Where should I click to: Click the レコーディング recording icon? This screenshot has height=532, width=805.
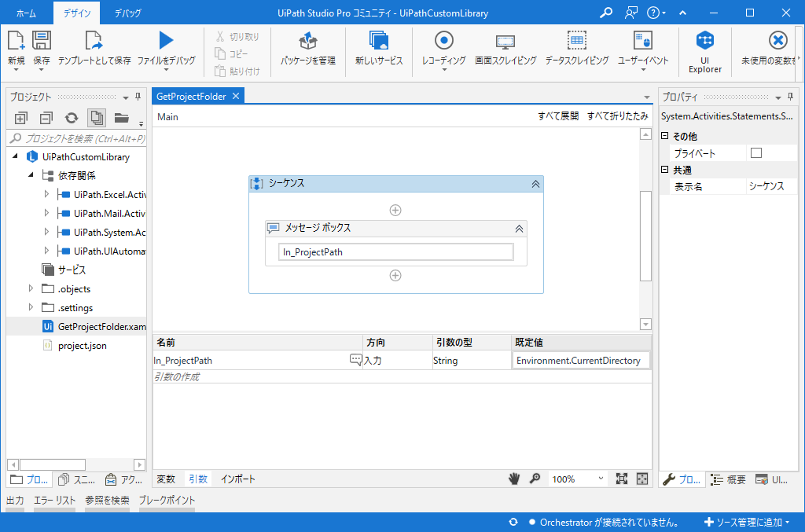coord(444,40)
